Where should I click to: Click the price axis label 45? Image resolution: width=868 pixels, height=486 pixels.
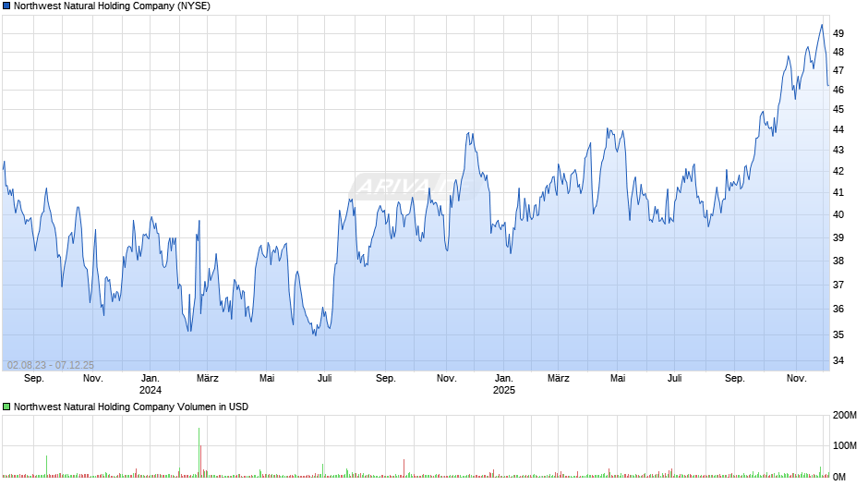click(x=838, y=110)
